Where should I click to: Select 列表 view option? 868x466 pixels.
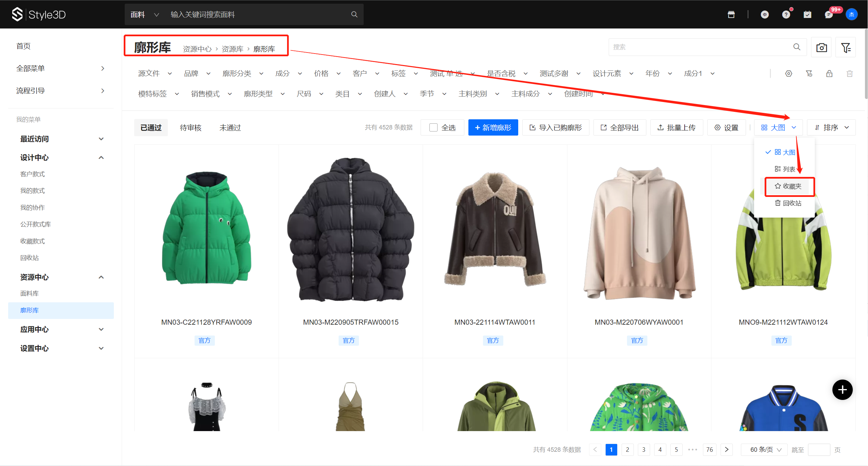coord(785,169)
